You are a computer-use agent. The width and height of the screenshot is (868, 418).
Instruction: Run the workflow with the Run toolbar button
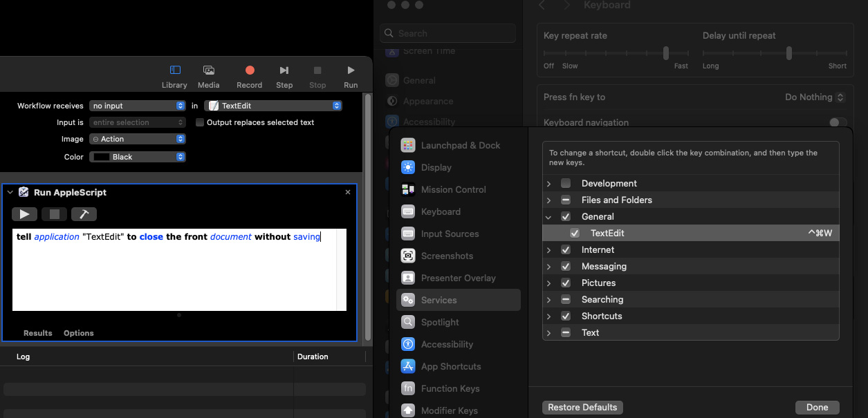coord(351,76)
